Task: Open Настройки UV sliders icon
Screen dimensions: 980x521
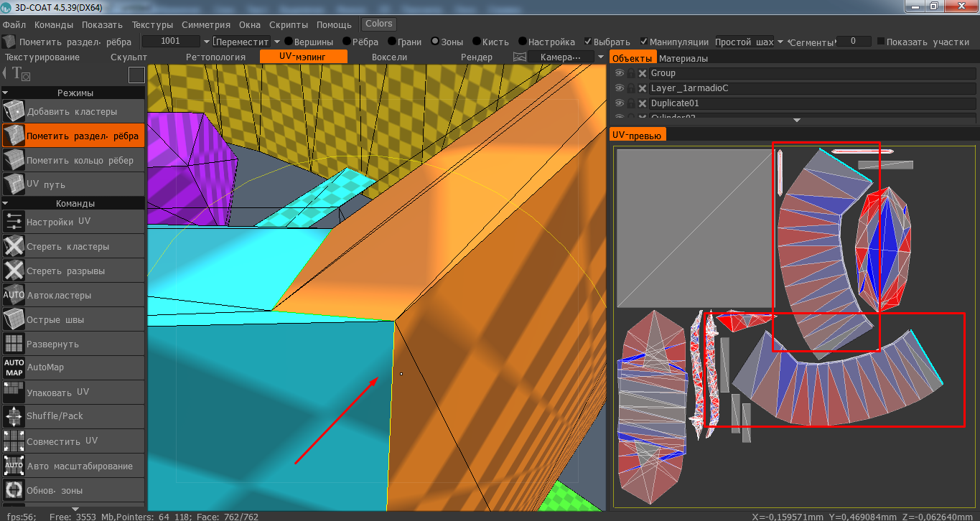Action: point(14,222)
